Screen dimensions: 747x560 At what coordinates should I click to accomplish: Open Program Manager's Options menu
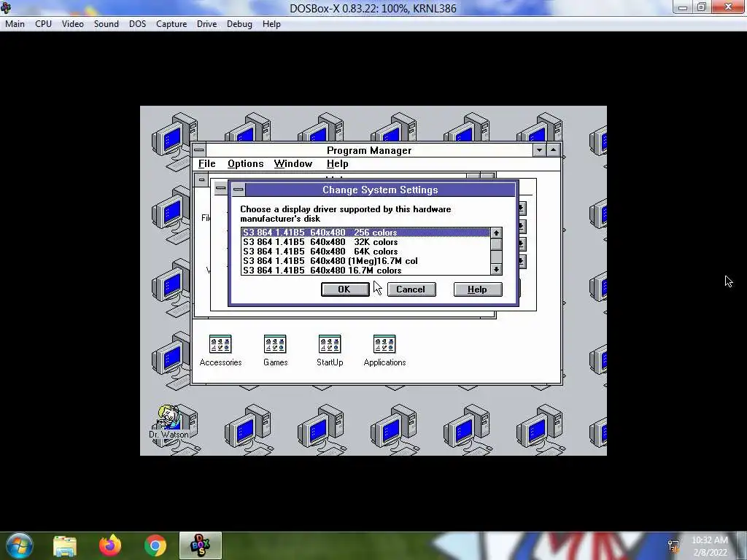tap(245, 164)
